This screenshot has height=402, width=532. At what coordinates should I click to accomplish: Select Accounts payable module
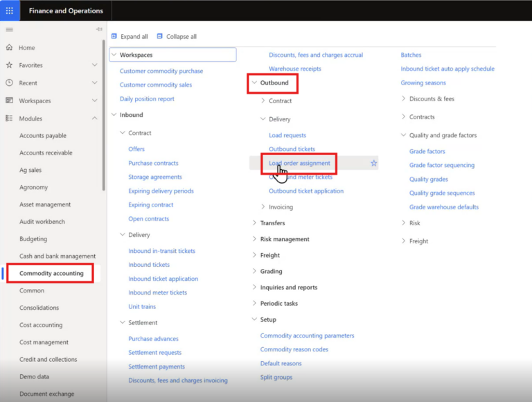[x=43, y=136]
